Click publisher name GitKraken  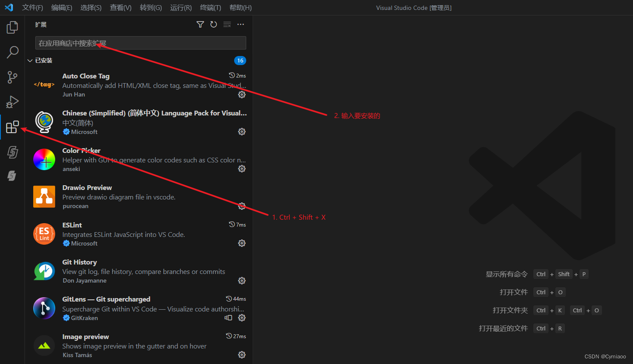tap(85, 318)
